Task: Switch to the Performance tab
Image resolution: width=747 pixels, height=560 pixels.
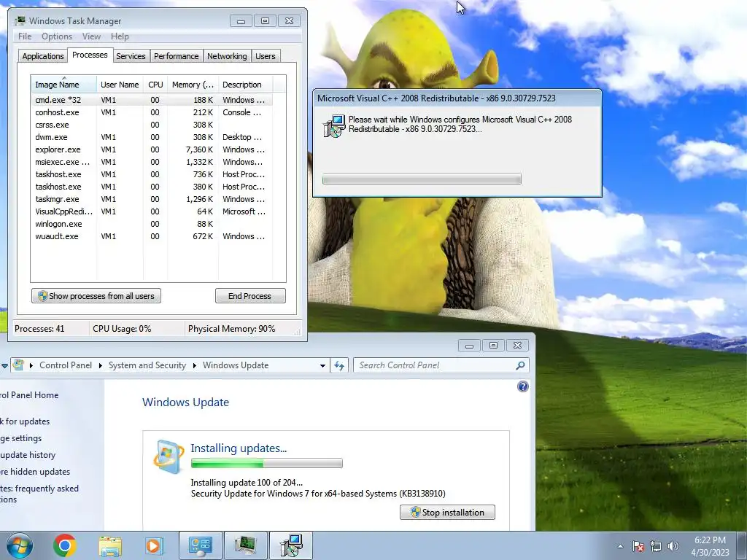Action: (x=177, y=56)
